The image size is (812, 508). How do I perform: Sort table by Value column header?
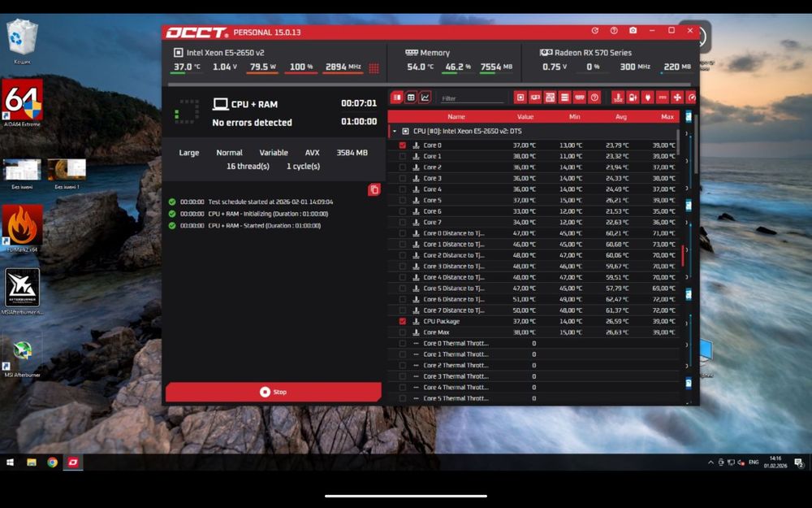525,116
